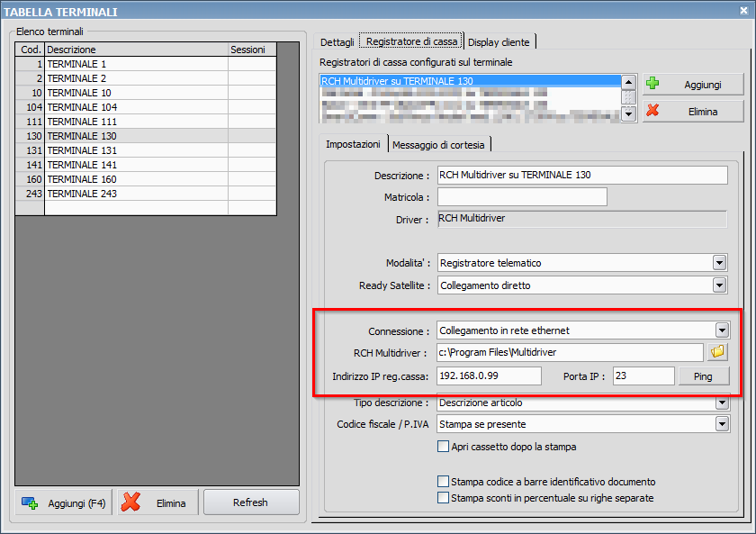Open the Tipo descrizione dropdown

coord(722,403)
